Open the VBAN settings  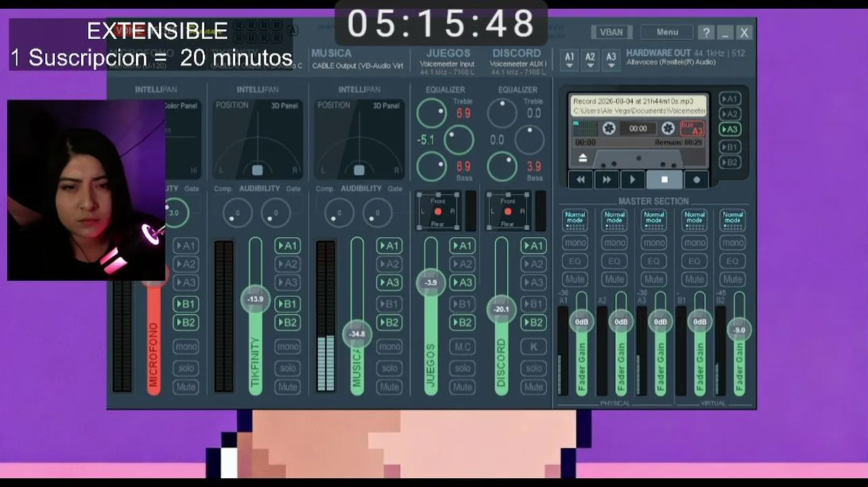tap(611, 32)
